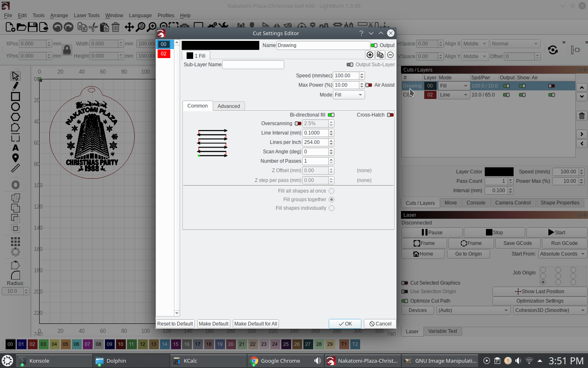This screenshot has height=368, width=588.
Task: Select the Polygon hexagon tool
Action: 16,117
